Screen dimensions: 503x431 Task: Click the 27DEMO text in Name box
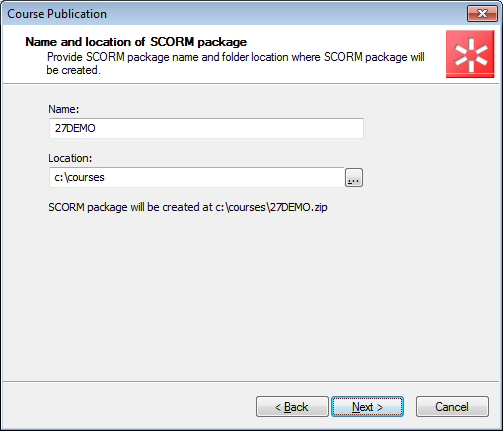click(75, 128)
